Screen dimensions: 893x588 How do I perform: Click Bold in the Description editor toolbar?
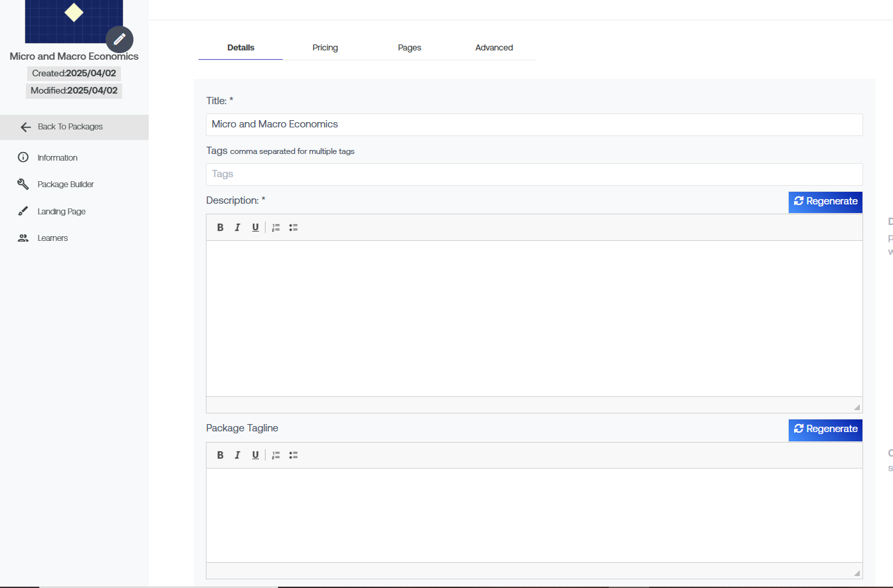coord(220,228)
